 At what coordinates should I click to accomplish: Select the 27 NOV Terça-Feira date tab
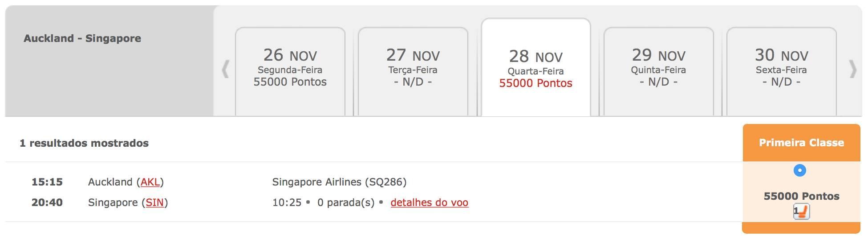click(x=413, y=72)
